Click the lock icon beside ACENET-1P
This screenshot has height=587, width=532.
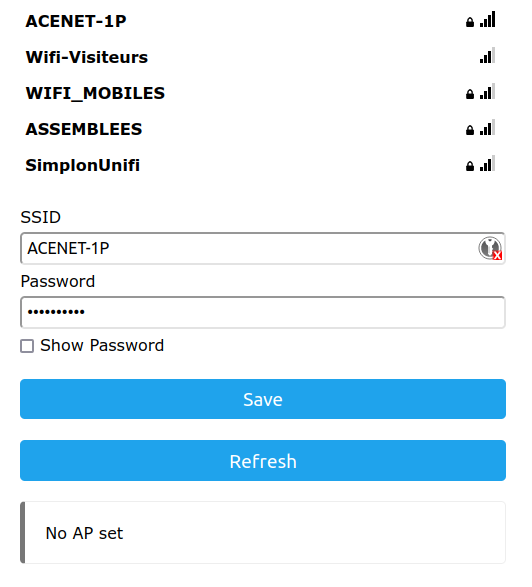[470, 22]
